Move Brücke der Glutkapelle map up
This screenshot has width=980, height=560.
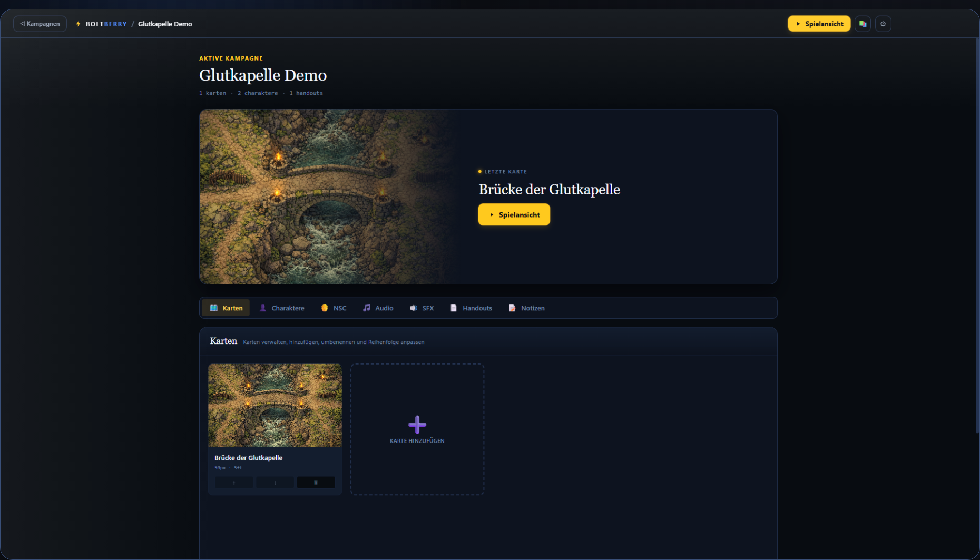[234, 482]
